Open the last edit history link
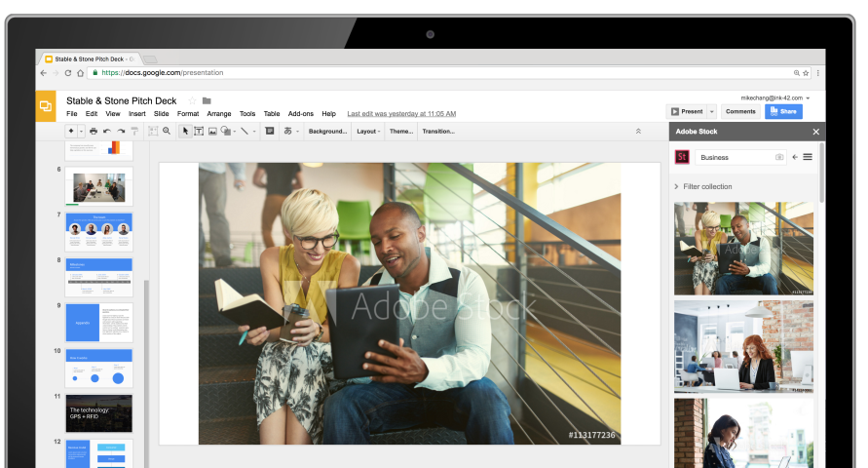This screenshot has height=468, width=868. tap(401, 113)
